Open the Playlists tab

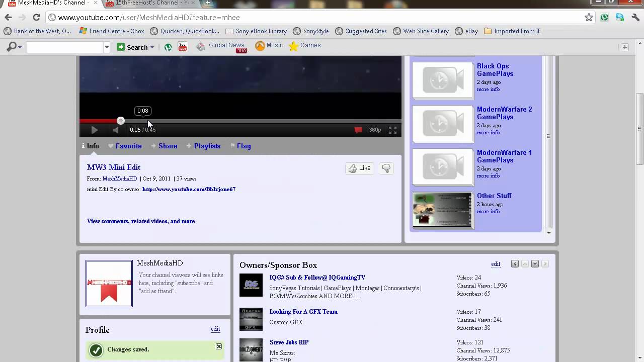click(203, 146)
